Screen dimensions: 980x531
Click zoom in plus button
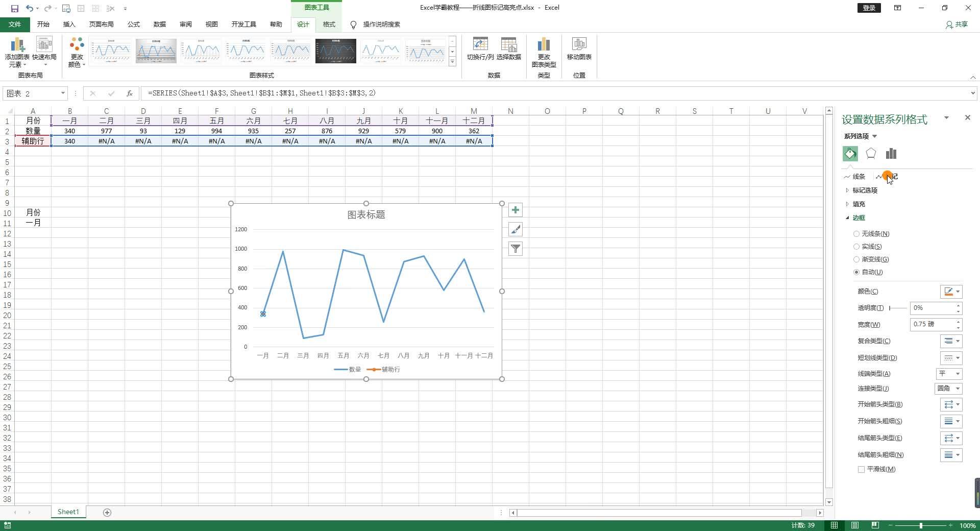point(950,525)
